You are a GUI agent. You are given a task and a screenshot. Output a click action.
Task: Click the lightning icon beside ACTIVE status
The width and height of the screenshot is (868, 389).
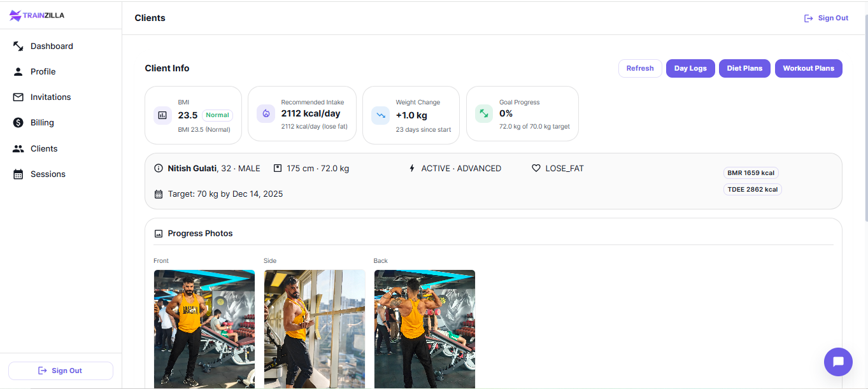click(411, 168)
